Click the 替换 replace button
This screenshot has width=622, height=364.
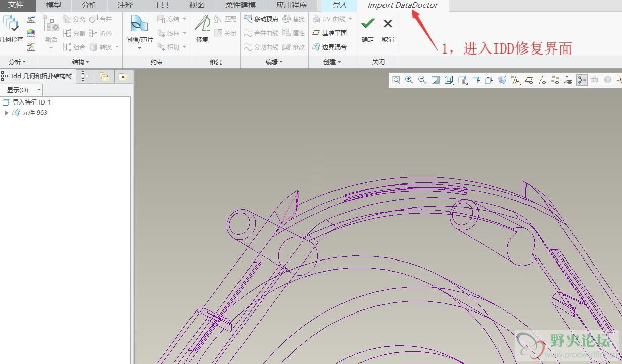tap(294, 19)
